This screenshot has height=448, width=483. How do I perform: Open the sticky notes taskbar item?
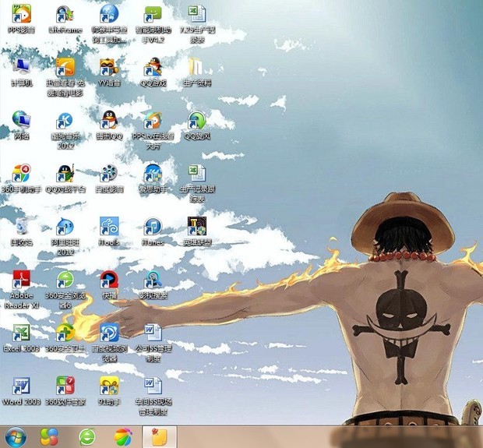pyautogui.click(x=160, y=436)
